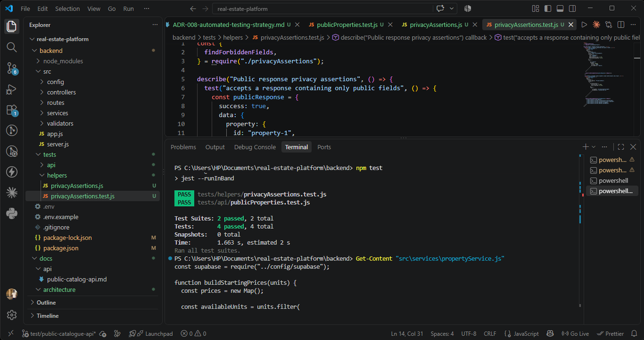Switch to the Problems panel tab
This screenshot has height=340, width=644.
click(183, 147)
